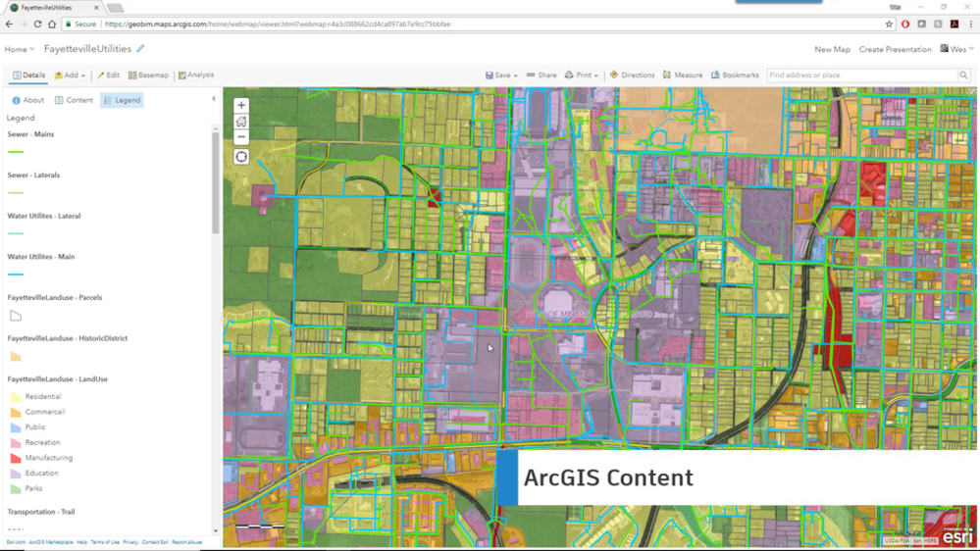
Task: Open the Bookmarks list
Action: 735,75
